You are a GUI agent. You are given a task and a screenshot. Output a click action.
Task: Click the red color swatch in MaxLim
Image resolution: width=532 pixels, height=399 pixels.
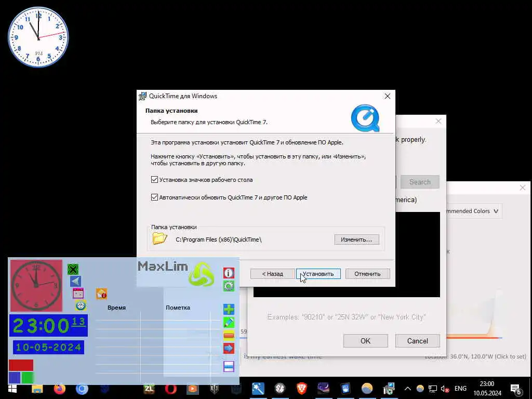[x=21, y=365]
